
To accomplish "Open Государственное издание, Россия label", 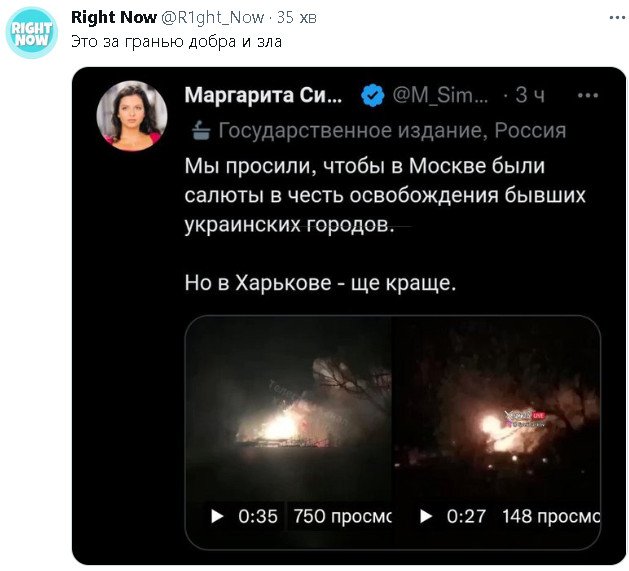I will [392, 131].
